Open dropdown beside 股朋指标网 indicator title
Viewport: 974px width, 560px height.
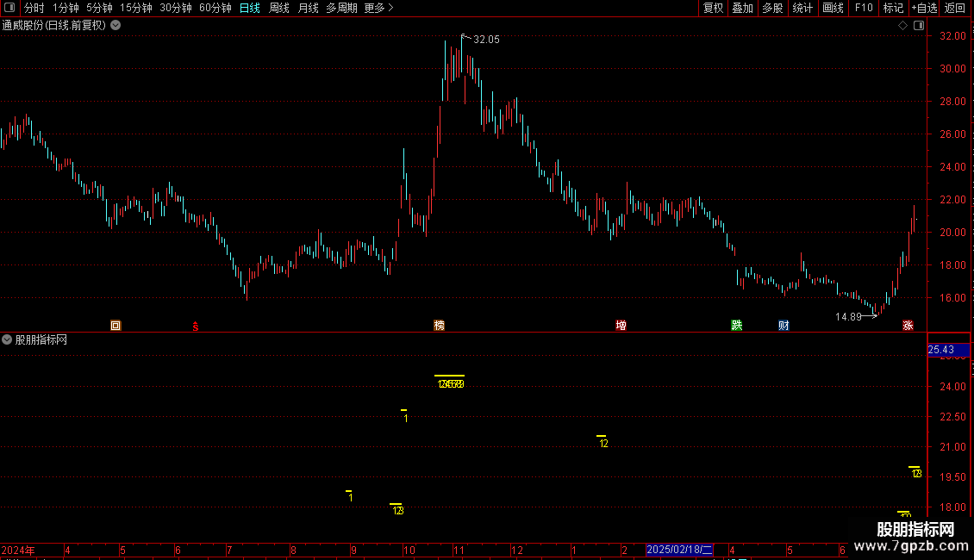(x=7, y=339)
